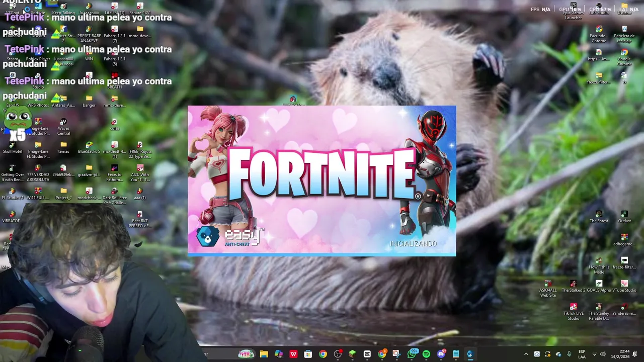Open the cufas file on the desktop
This screenshot has height=362, width=644.
(114, 124)
